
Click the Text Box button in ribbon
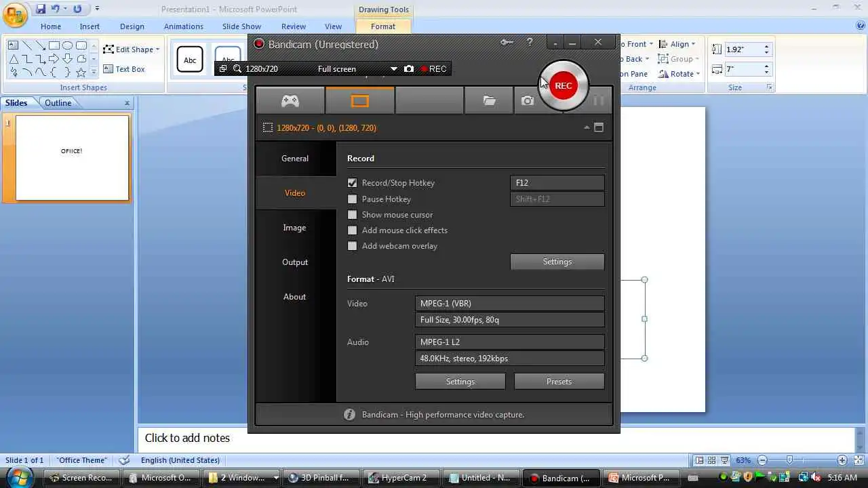124,69
